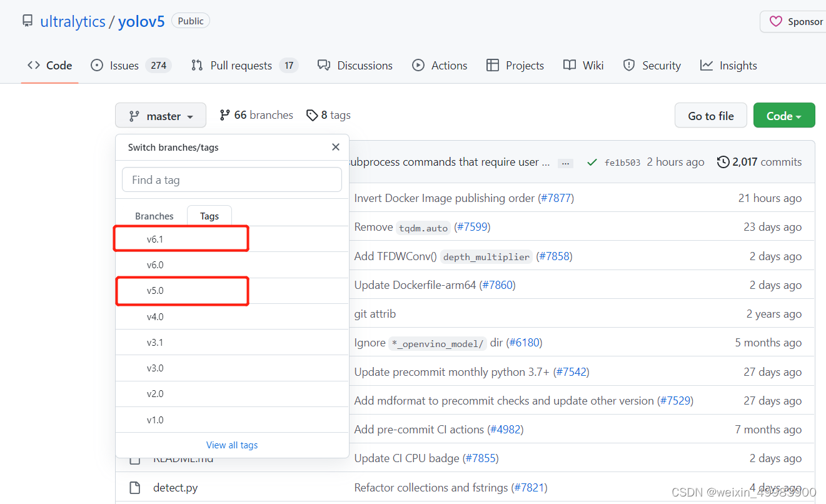Click the Pull requests merge icon

pyautogui.click(x=197, y=65)
